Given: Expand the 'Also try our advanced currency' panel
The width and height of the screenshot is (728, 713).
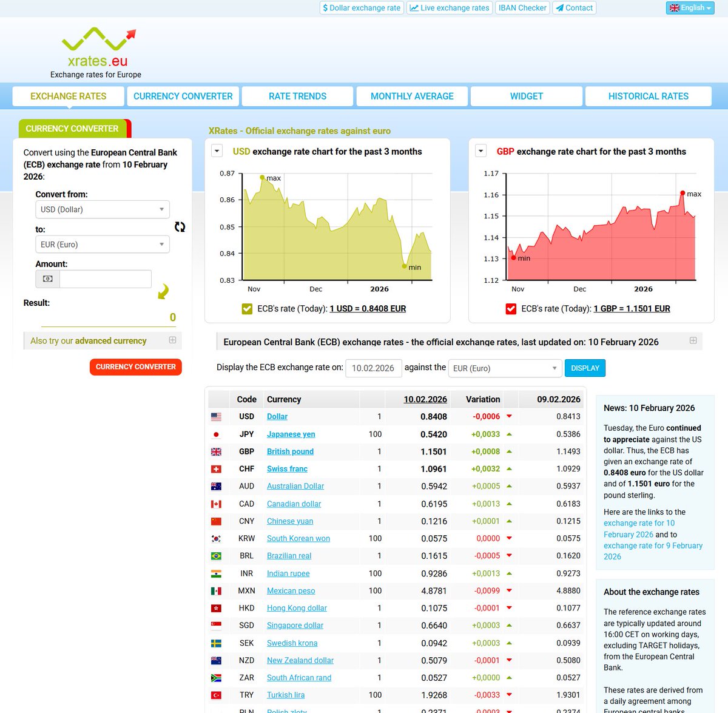Looking at the screenshot, I should click(172, 340).
